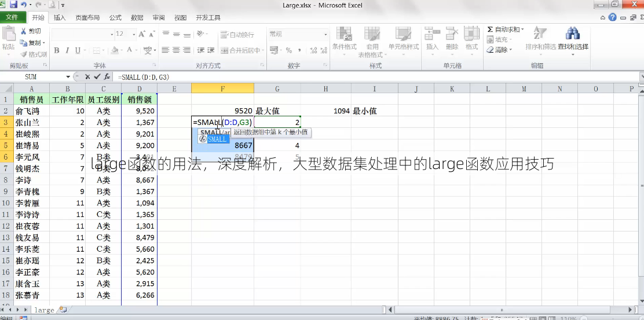Switch to Developer (开发工具) tab

[x=208, y=17]
